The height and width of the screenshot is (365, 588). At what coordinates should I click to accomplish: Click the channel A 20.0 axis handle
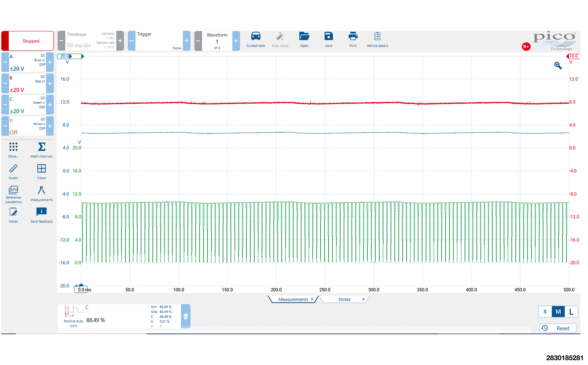tap(64, 56)
